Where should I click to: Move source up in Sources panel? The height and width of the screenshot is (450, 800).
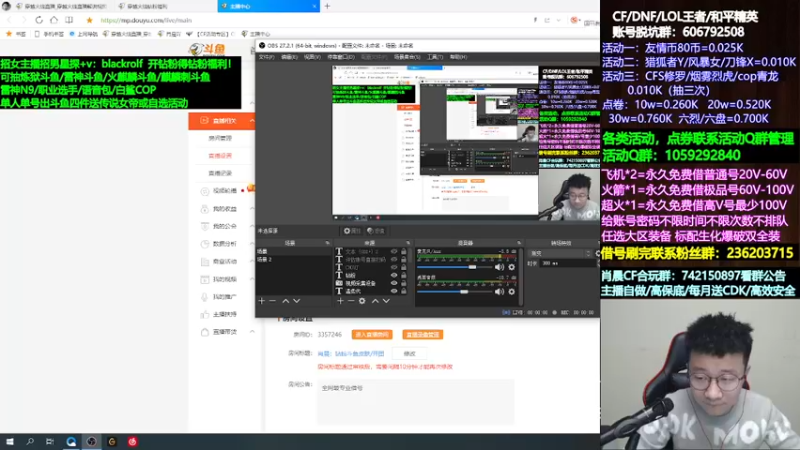pos(375,301)
